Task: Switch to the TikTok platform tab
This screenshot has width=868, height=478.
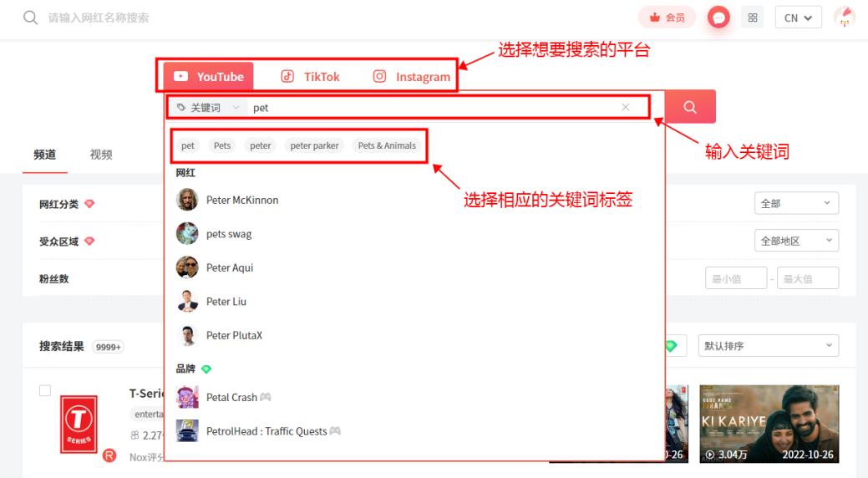Action: click(310, 77)
